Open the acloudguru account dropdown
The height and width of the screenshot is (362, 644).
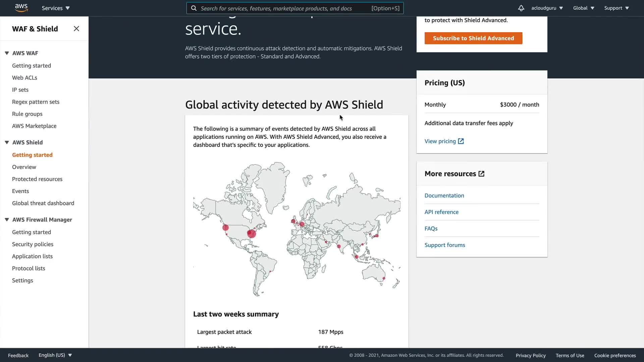tap(547, 8)
